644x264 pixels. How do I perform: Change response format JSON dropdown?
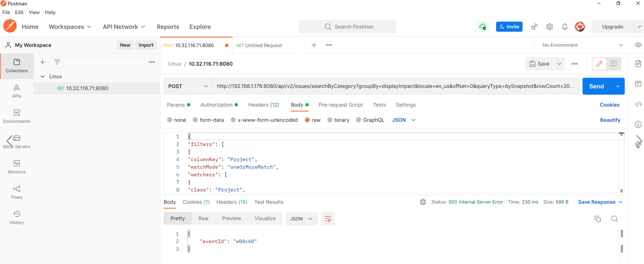point(301,219)
